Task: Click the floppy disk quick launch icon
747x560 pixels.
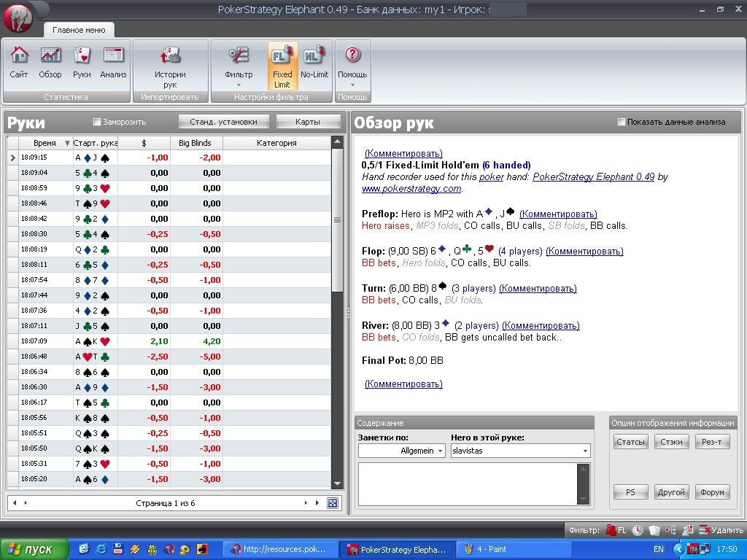Action: point(118,549)
